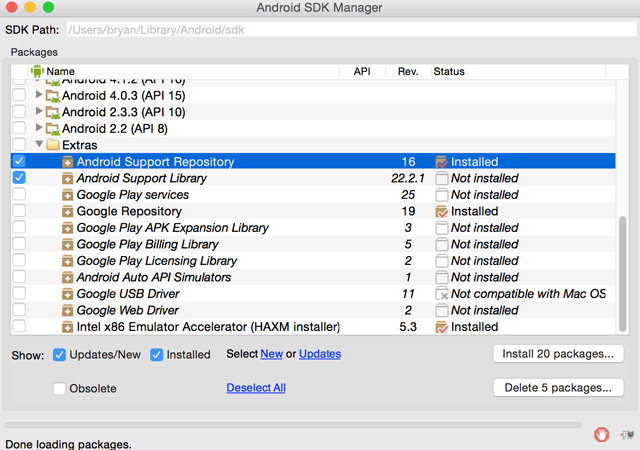
Task: Expand the Android 2.3.3 (API 10) node
Action: 39,112
